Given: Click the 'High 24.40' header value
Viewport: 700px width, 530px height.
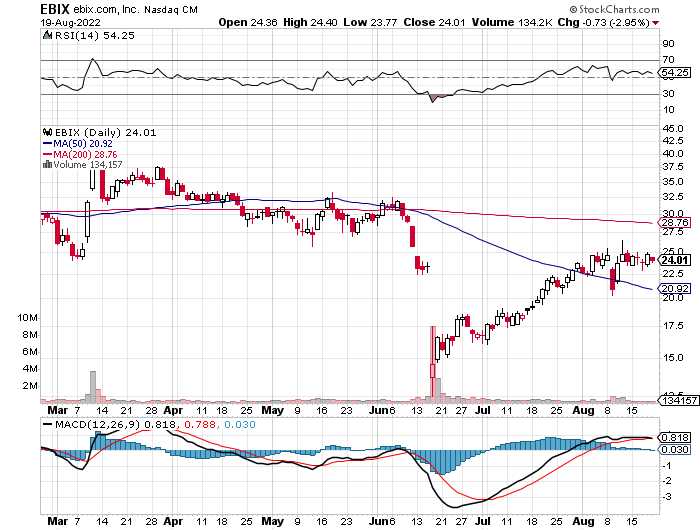Looking at the screenshot, I should [x=310, y=22].
